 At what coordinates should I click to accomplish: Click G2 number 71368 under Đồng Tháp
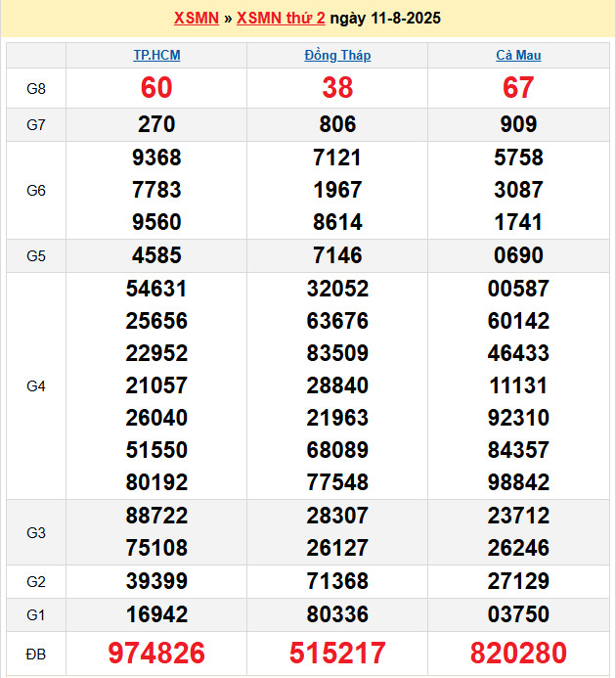(337, 582)
